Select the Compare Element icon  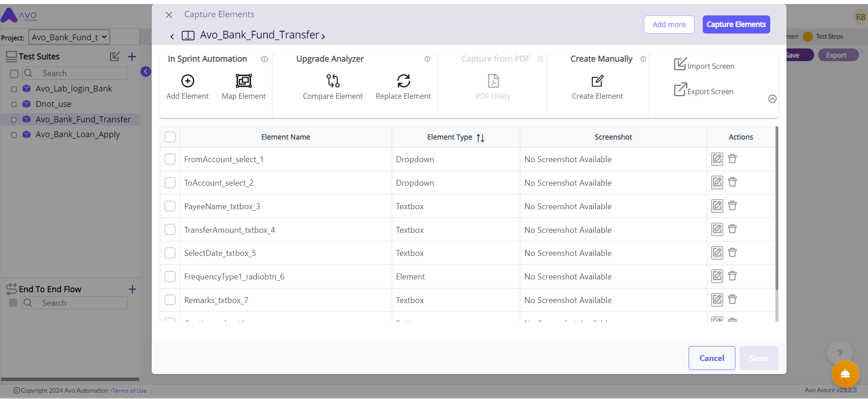[x=333, y=81]
